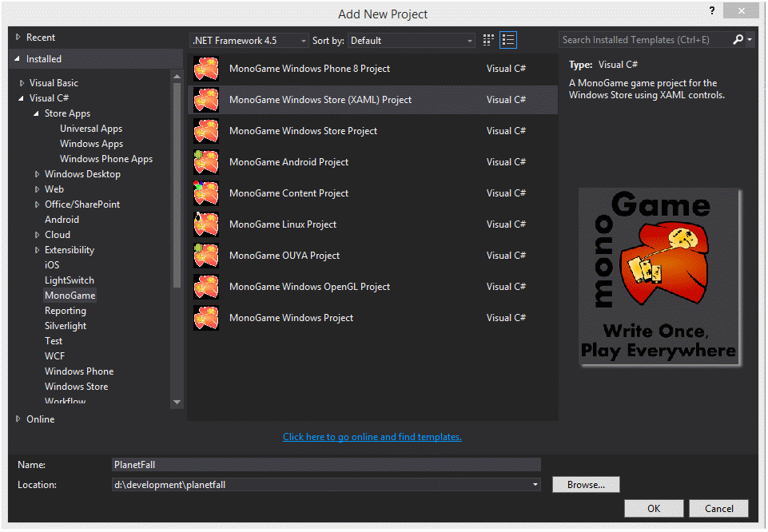Switch to small icons grid view
The width and height of the screenshot is (768, 532).
point(488,40)
